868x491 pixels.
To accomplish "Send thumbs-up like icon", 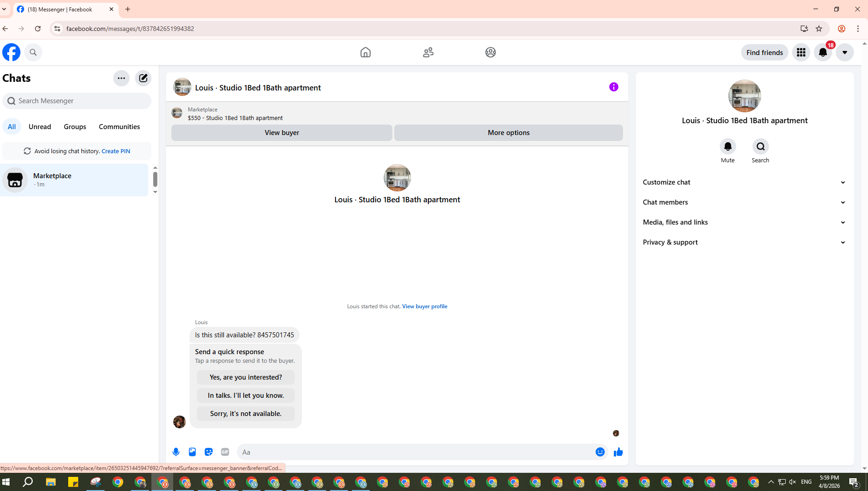I will tap(618, 452).
